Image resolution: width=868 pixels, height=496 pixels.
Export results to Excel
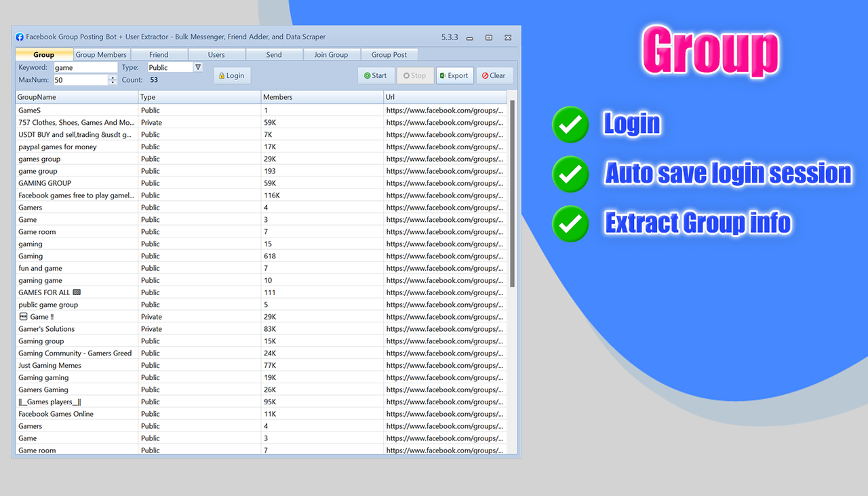point(454,75)
